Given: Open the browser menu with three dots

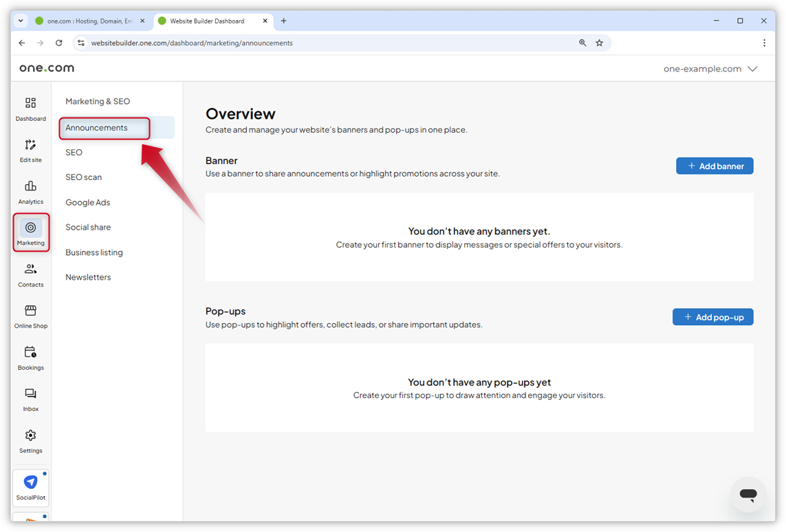Looking at the screenshot, I should click(x=764, y=43).
